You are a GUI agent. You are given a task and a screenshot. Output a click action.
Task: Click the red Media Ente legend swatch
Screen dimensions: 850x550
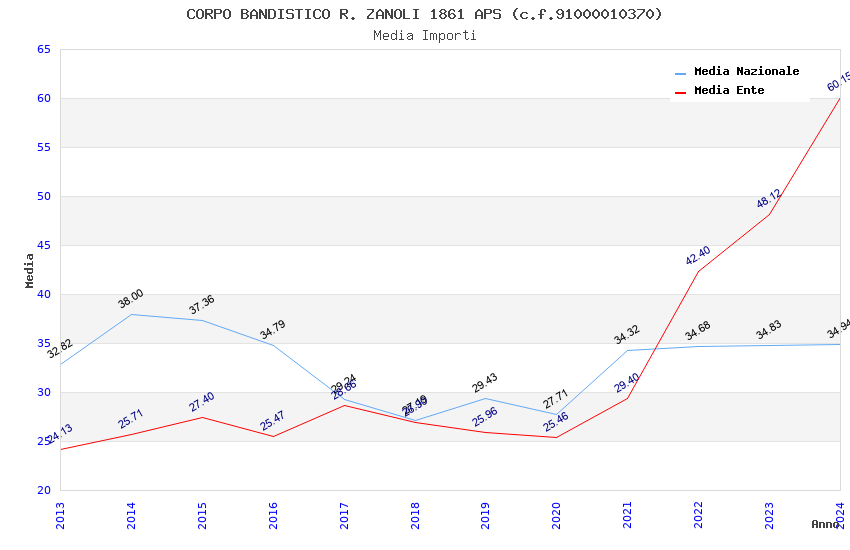(680, 92)
